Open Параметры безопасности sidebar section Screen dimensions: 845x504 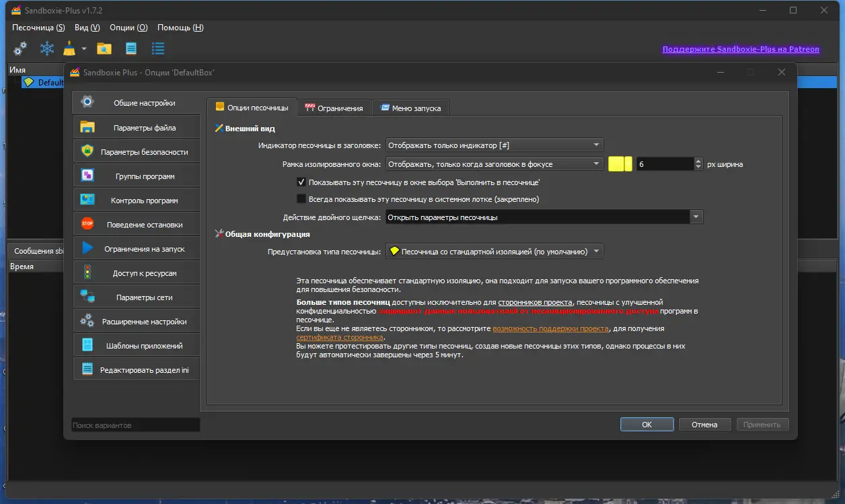137,152
